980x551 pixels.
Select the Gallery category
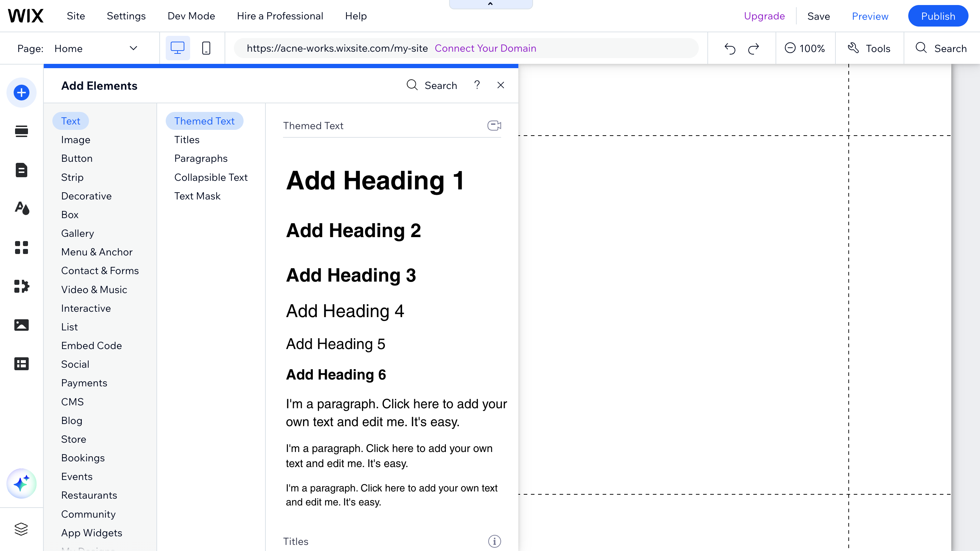tap(77, 233)
